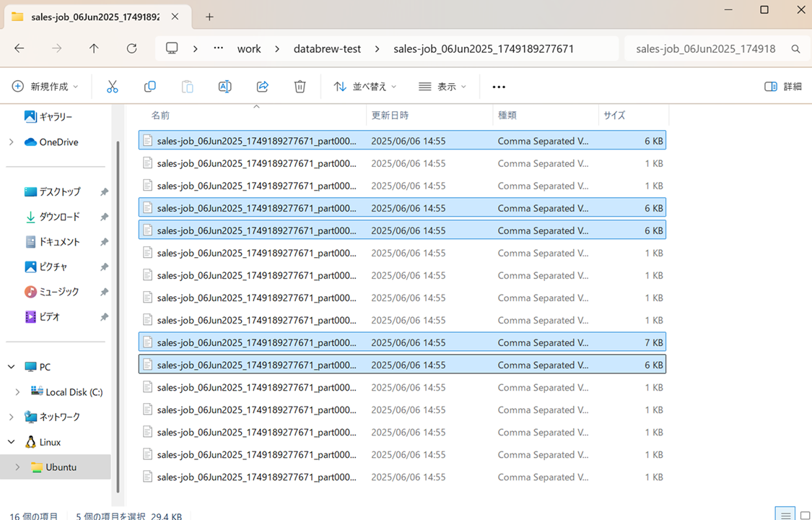This screenshot has height=520, width=812.
Task: Open the three-dot more options menu in toolbar
Action: pyautogui.click(x=499, y=87)
